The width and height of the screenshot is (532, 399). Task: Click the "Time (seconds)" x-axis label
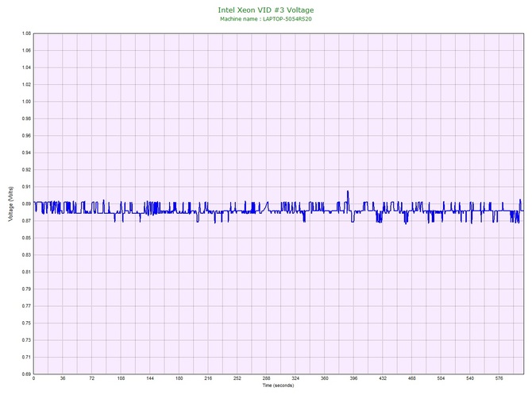point(278,385)
